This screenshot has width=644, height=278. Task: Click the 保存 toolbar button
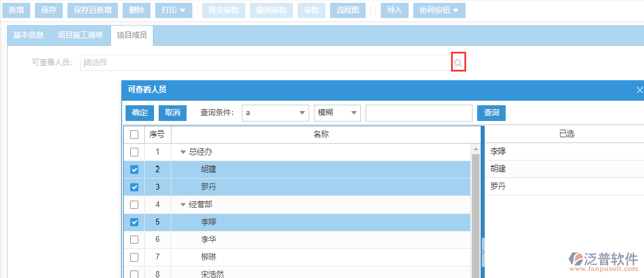pyautogui.click(x=49, y=10)
